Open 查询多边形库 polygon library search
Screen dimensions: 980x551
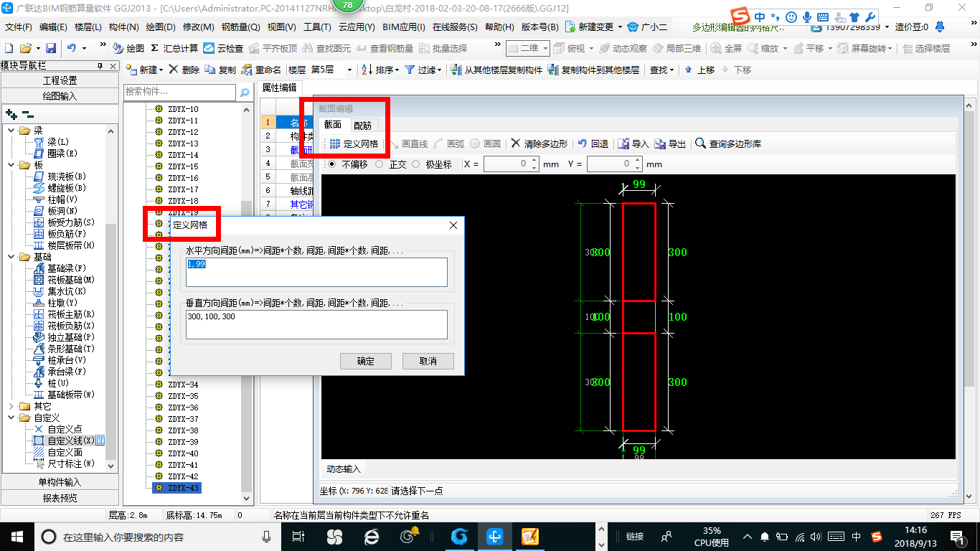click(x=728, y=143)
